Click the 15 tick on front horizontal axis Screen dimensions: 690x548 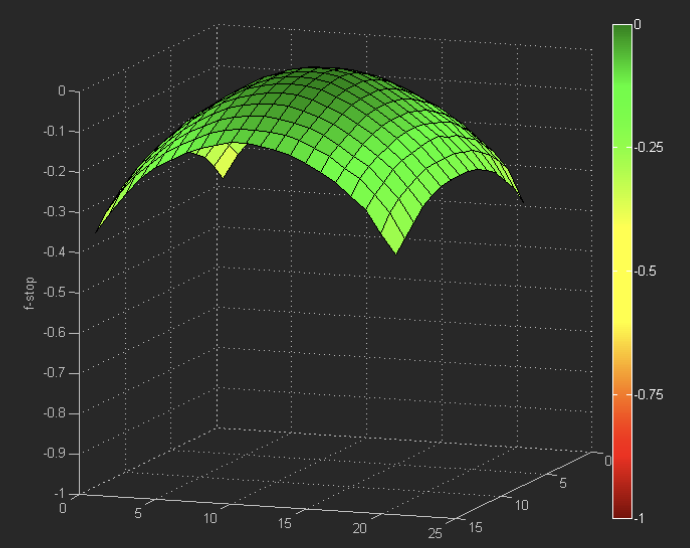tap(285, 523)
